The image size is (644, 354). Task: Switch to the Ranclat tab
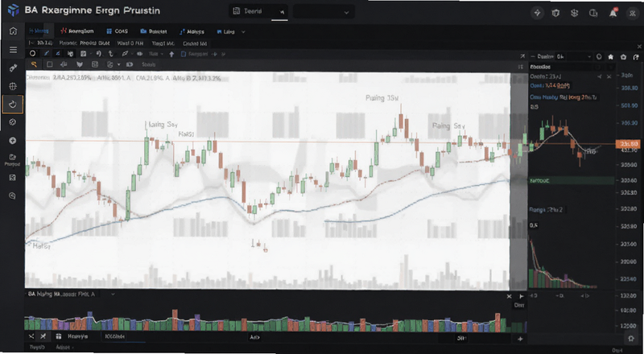click(x=154, y=31)
